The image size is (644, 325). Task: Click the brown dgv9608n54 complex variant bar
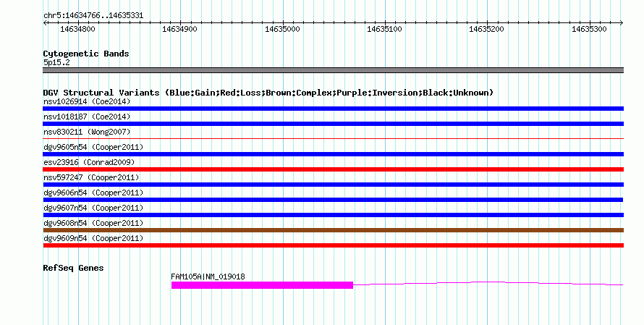click(333, 230)
